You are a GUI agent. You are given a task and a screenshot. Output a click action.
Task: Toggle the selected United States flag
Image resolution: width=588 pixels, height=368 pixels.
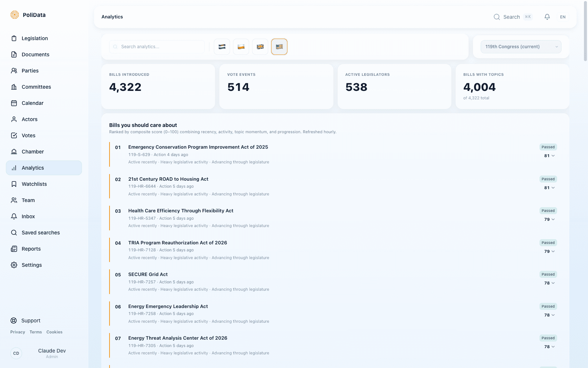pos(279,47)
